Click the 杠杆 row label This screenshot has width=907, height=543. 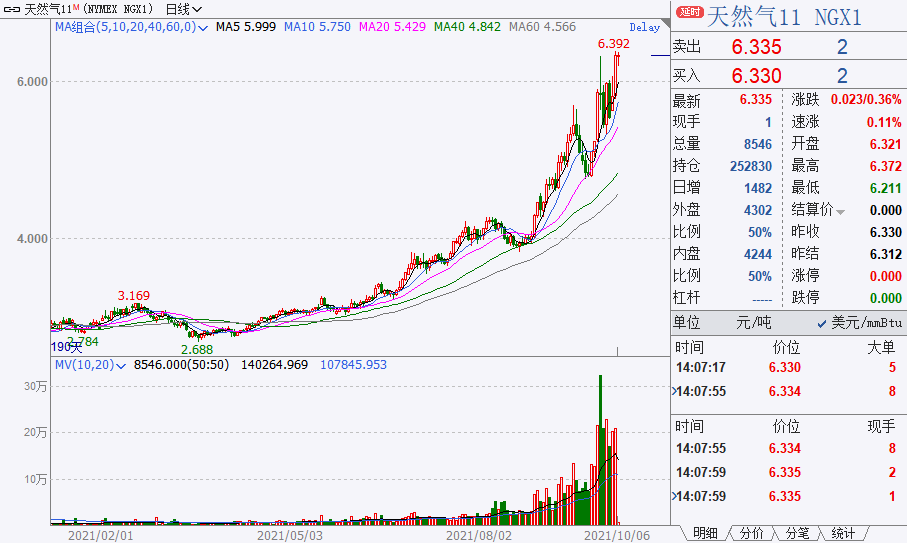[687, 298]
